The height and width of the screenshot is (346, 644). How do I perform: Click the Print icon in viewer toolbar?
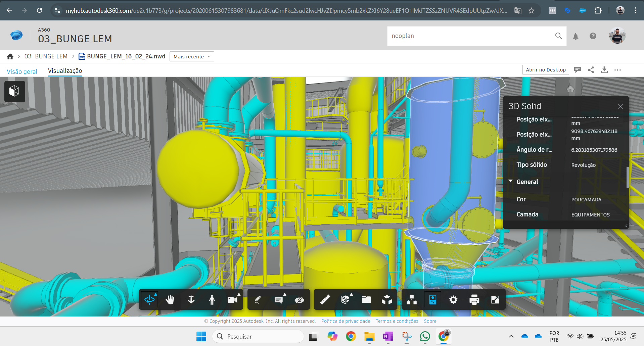click(x=474, y=299)
